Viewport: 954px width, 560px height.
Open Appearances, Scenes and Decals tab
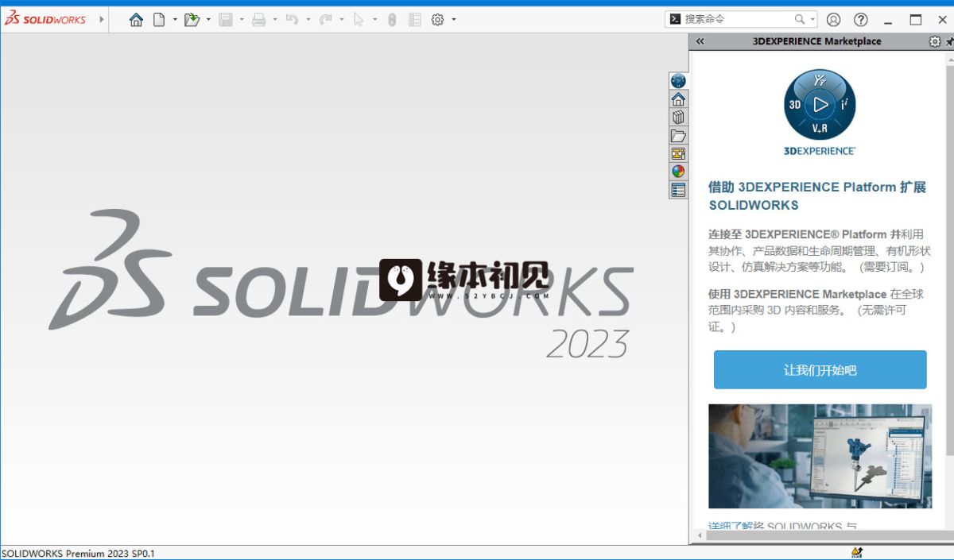coord(678,172)
